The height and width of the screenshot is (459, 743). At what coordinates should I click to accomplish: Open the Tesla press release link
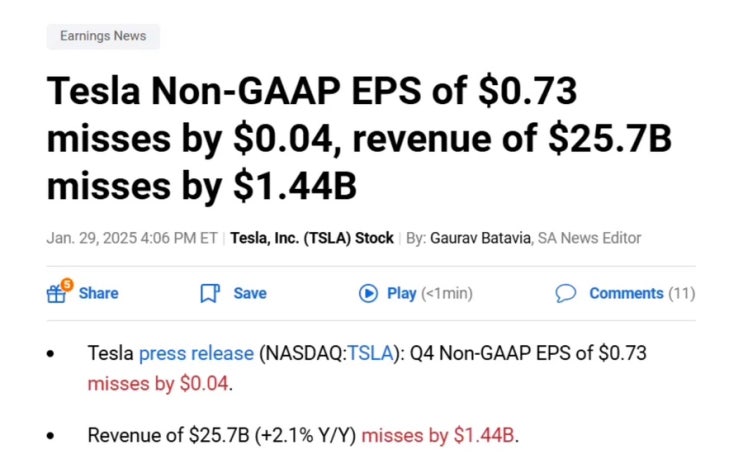coord(197,353)
